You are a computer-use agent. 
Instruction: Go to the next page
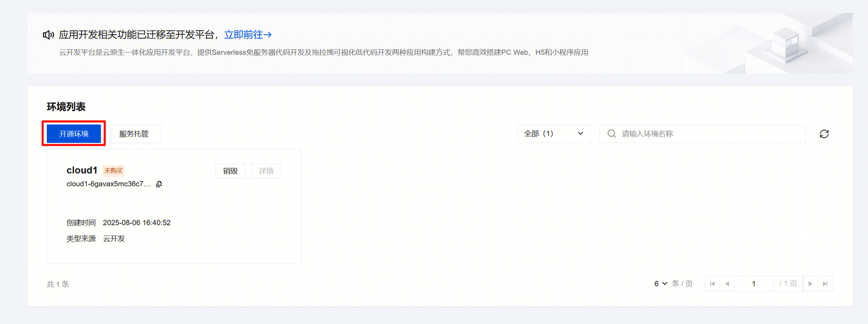coord(810,283)
